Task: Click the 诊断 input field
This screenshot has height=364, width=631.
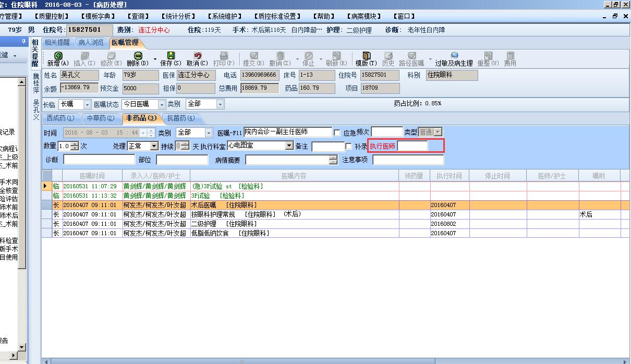Action: [99, 160]
